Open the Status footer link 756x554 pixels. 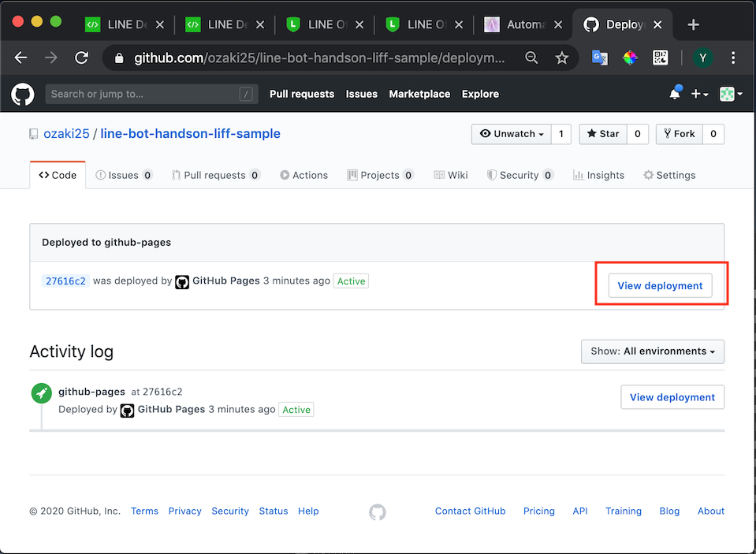coord(274,511)
